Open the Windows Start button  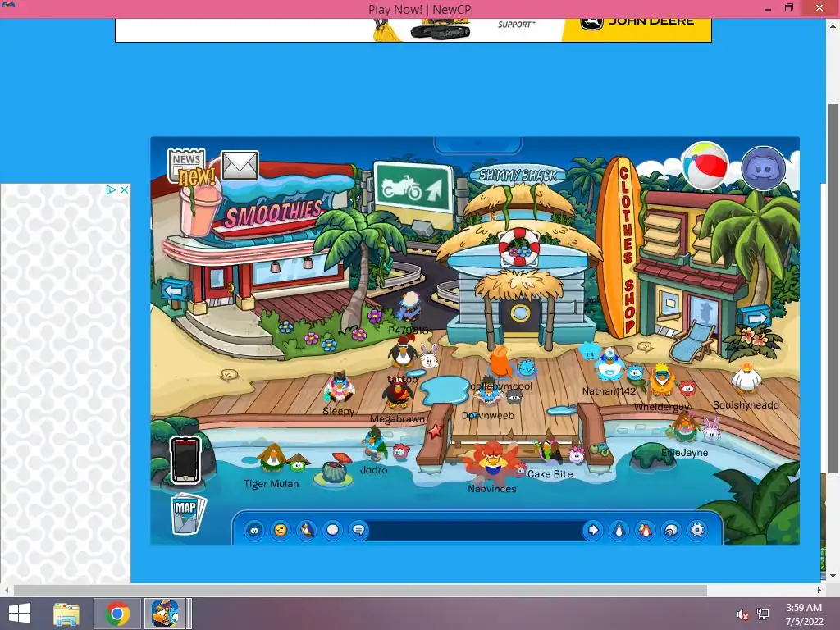(20, 614)
